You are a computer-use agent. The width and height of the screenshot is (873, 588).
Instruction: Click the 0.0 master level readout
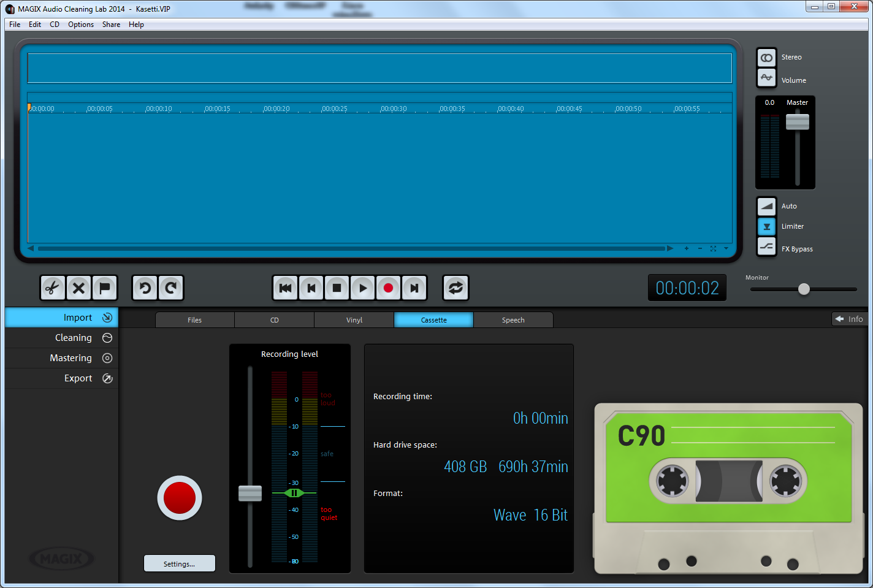point(769,102)
